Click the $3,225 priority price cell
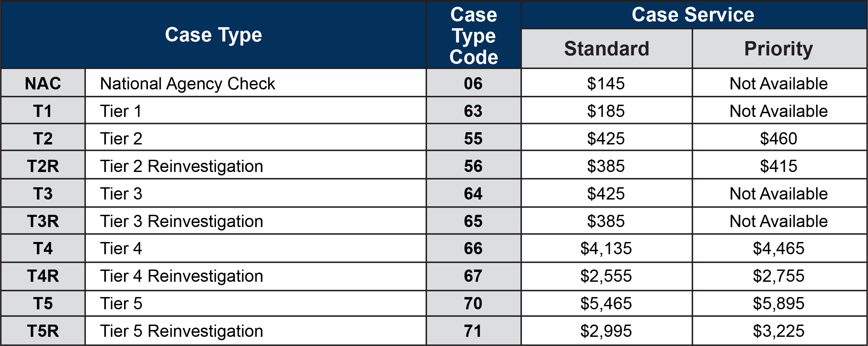This screenshot has height=346, width=868. tap(779, 331)
